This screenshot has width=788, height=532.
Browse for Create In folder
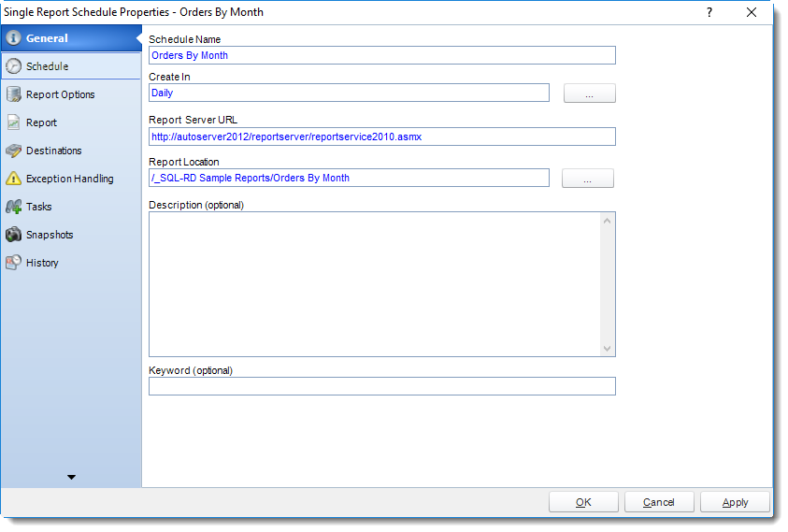590,93
